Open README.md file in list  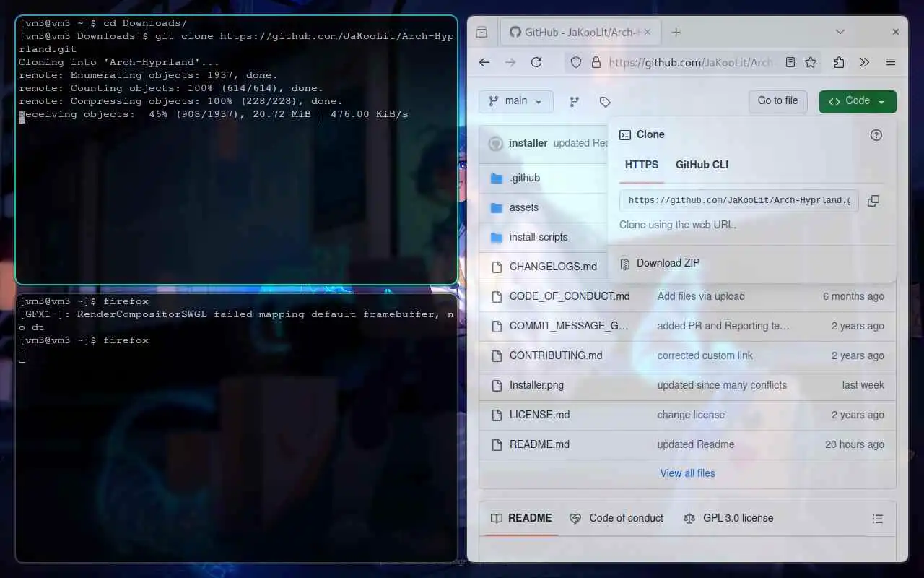[539, 444]
